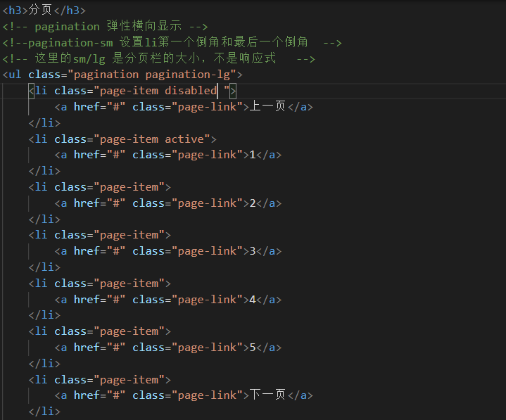Click the closing </li> tag after 上一页

[x=44, y=123]
